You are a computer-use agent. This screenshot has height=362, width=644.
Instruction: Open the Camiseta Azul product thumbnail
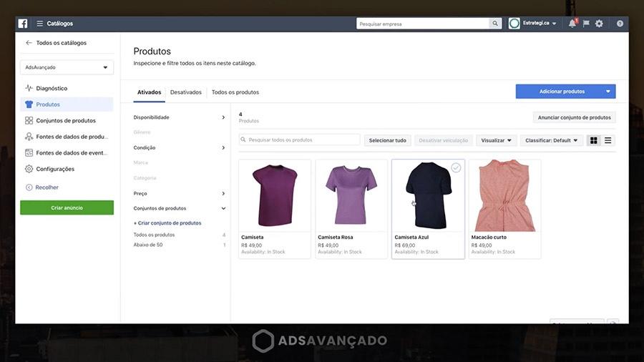(428, 196)
